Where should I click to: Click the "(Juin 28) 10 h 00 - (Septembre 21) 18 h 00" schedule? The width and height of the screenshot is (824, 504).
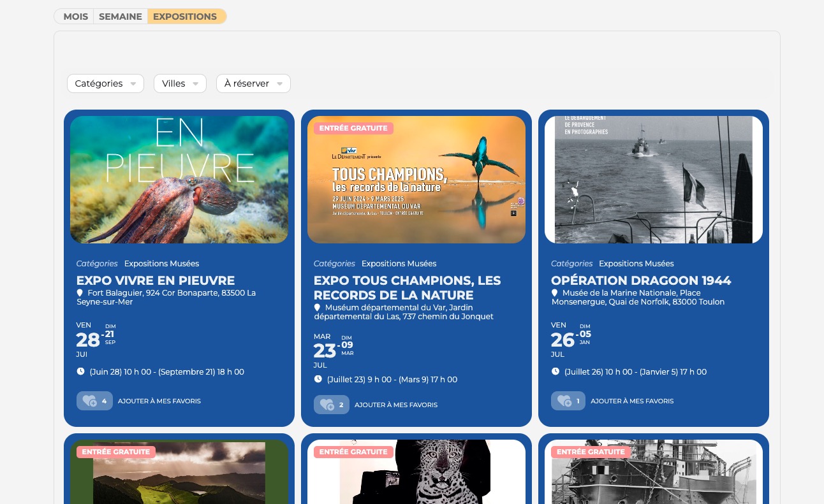coord(167,372)
